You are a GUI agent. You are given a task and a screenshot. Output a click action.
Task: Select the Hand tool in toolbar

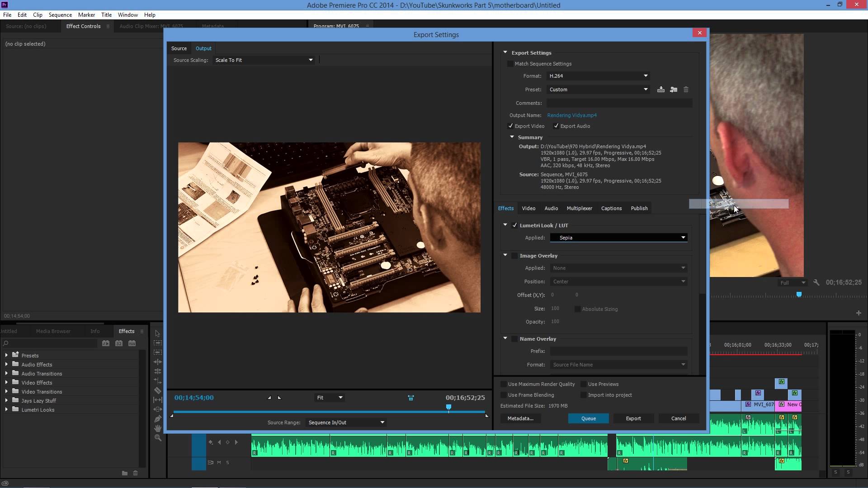158,428
